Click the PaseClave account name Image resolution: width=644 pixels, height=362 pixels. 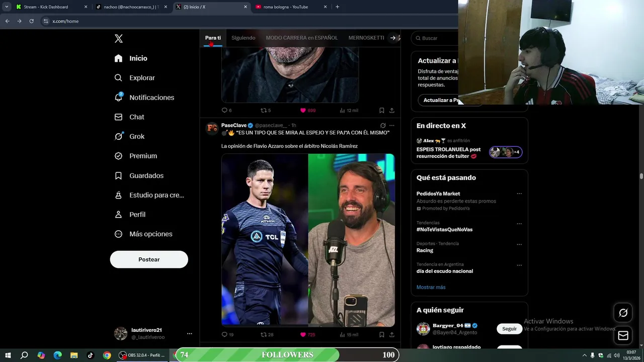tap(234, 125)
